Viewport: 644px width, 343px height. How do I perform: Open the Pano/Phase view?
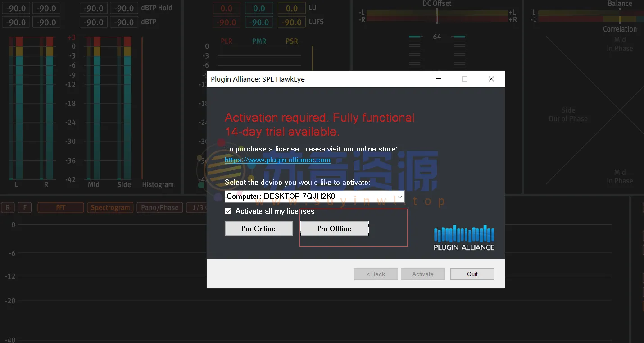[x=160, y=208]
